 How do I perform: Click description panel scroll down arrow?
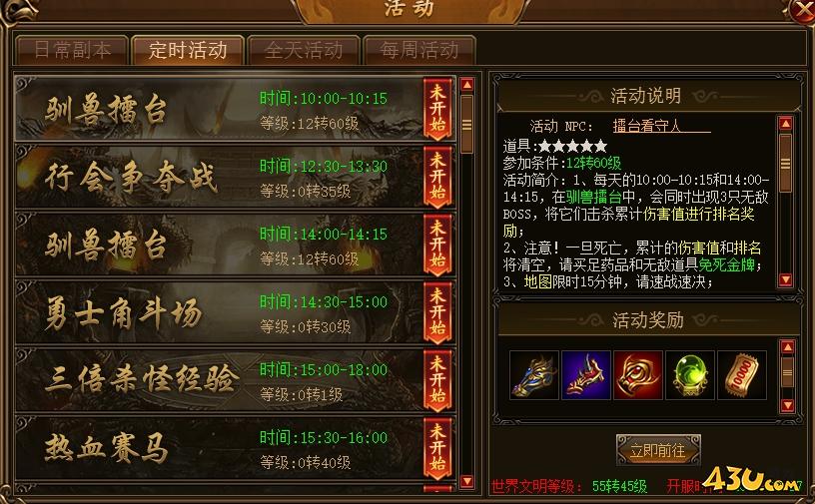785,280
